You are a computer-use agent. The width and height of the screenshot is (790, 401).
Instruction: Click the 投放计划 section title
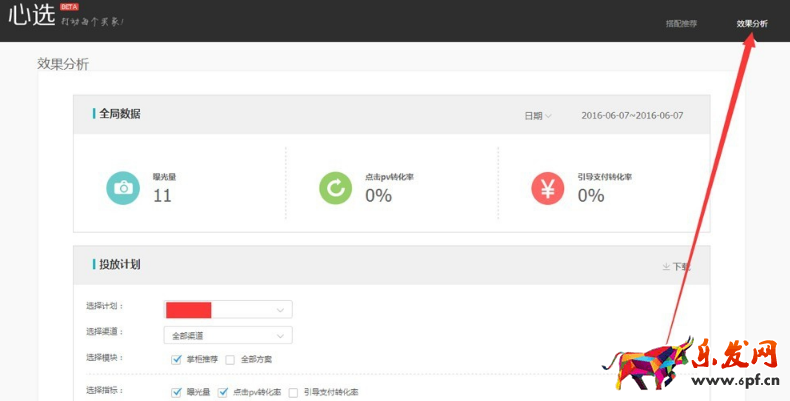click(120, 264)
